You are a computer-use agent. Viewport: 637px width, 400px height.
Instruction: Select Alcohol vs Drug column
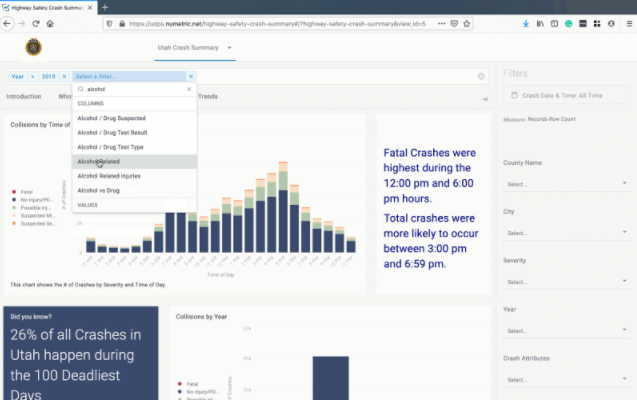134,190
